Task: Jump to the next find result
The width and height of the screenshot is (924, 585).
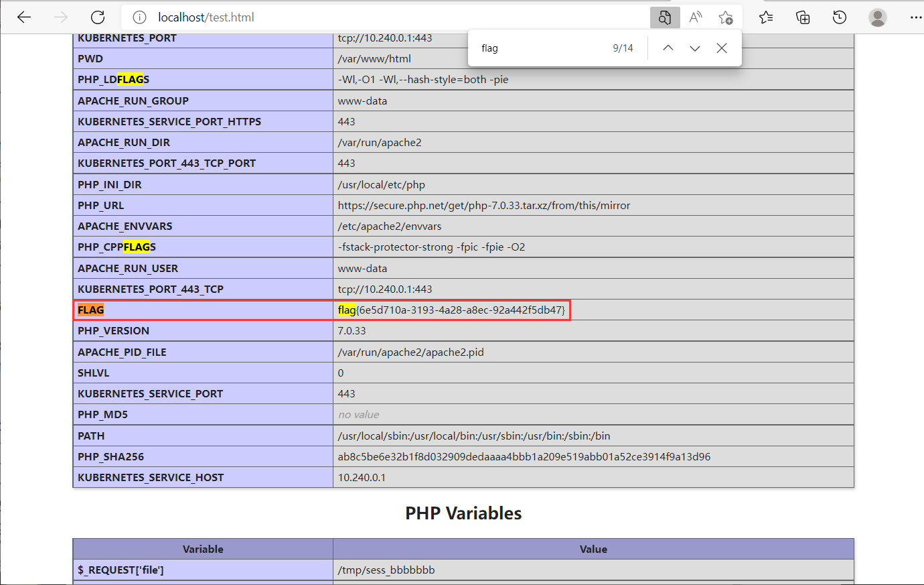Action: point(695,48)
